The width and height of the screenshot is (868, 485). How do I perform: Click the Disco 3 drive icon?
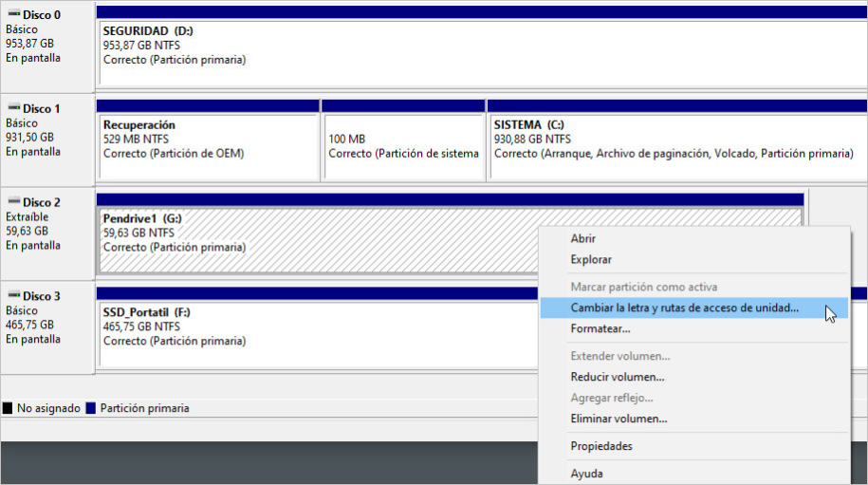tap(12, 296)
